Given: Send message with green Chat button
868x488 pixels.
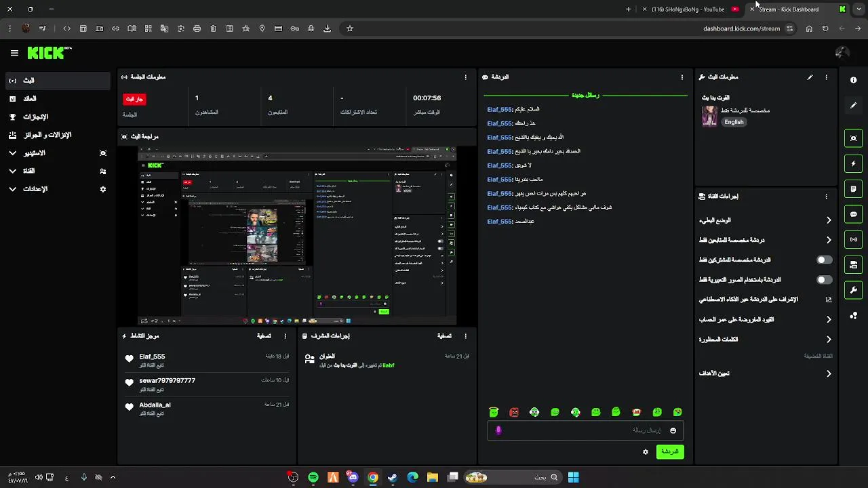Looking at the screenshot, I should [670, 452].
